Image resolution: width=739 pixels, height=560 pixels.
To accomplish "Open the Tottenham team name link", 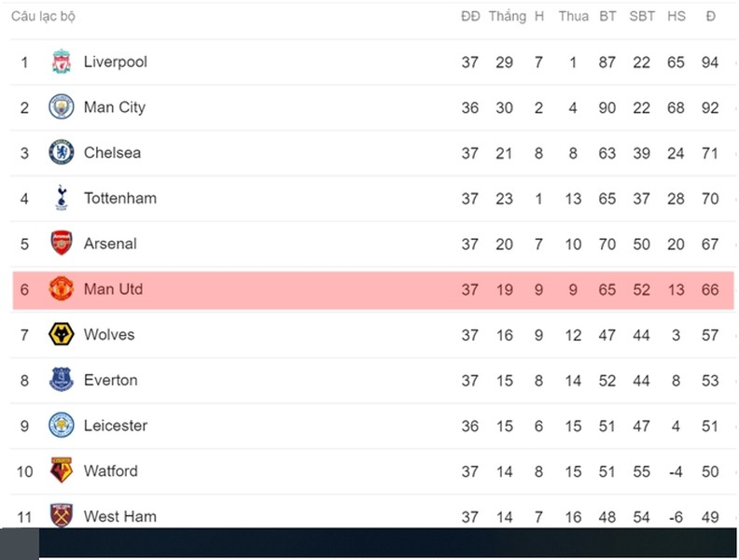I will click(x=120, y=198).
